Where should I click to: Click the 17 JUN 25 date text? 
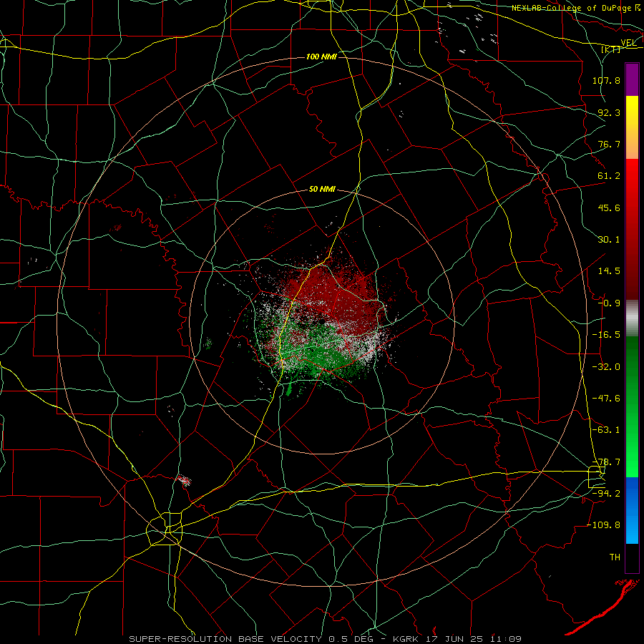pos(455,639)
